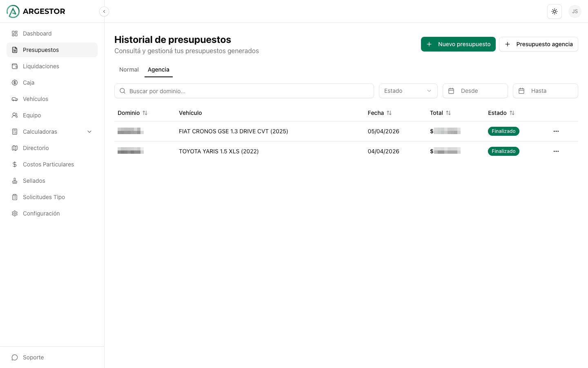Open Costos Particulares
Screen dimensions: 588x368
pos(48,164)
